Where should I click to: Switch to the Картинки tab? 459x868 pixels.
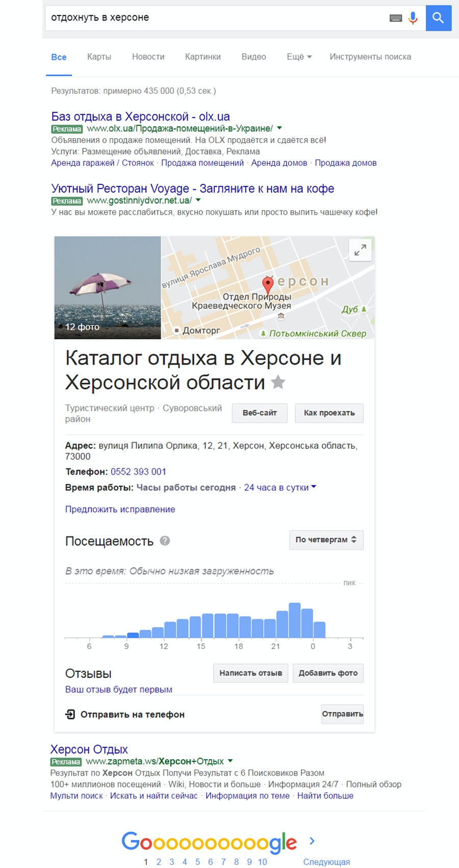pyautogui.click(x=203, y=57)
